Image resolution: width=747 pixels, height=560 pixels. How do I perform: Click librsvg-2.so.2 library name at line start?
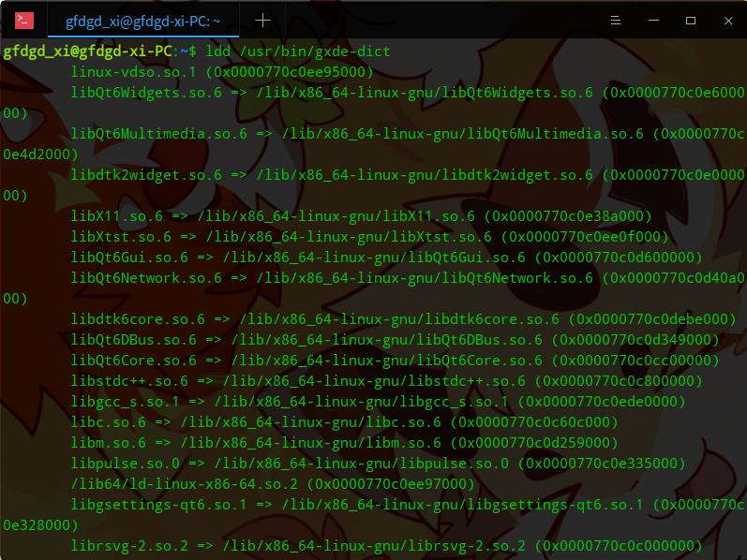point(129,546)
